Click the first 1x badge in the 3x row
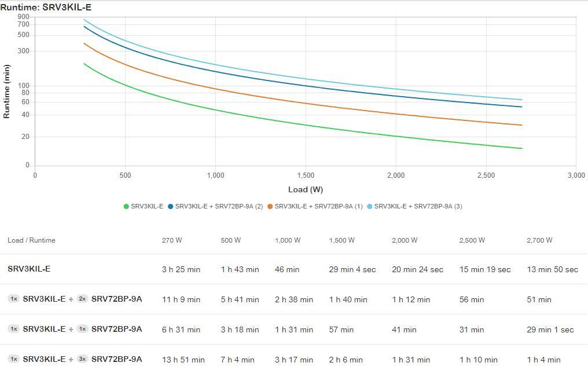The width and height of the screenshot is (588, 366). point(13,359)
